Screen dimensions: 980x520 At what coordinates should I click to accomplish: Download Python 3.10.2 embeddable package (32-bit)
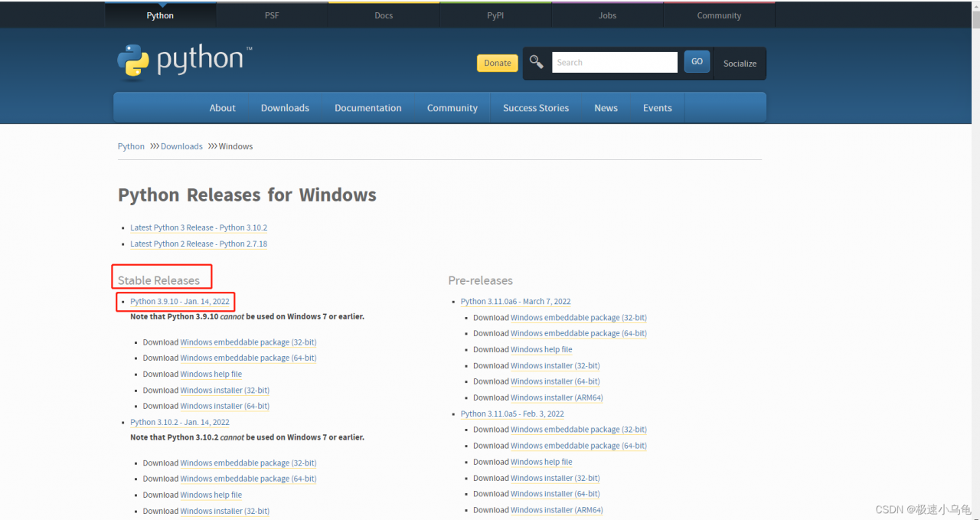(x=248, y=463)
